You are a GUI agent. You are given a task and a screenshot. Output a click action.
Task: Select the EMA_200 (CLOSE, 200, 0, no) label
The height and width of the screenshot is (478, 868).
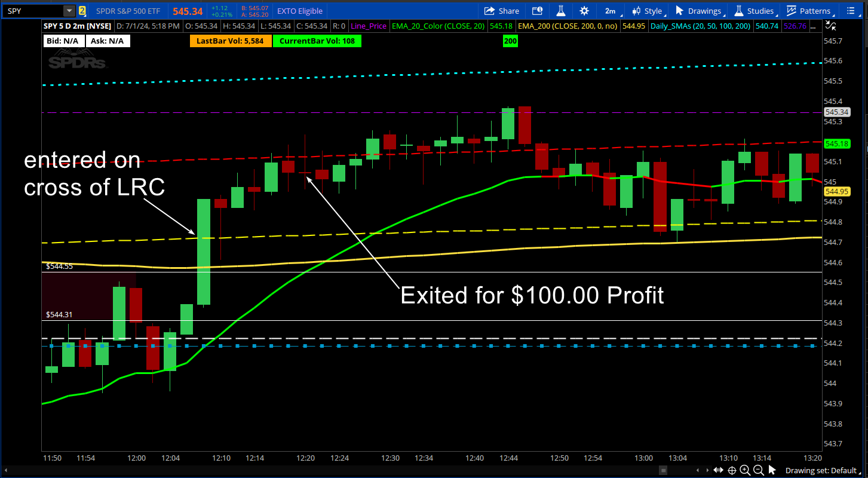(568, 26)
